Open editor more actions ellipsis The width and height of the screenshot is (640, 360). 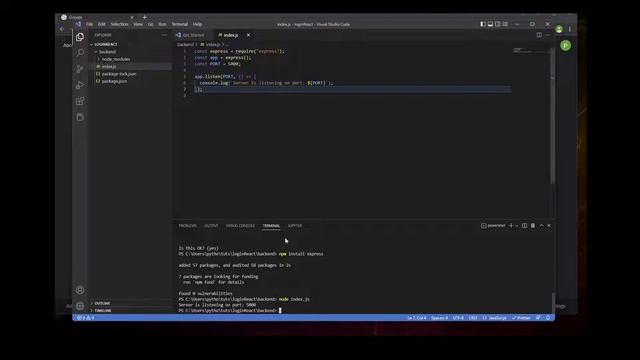tap(548, 35)
